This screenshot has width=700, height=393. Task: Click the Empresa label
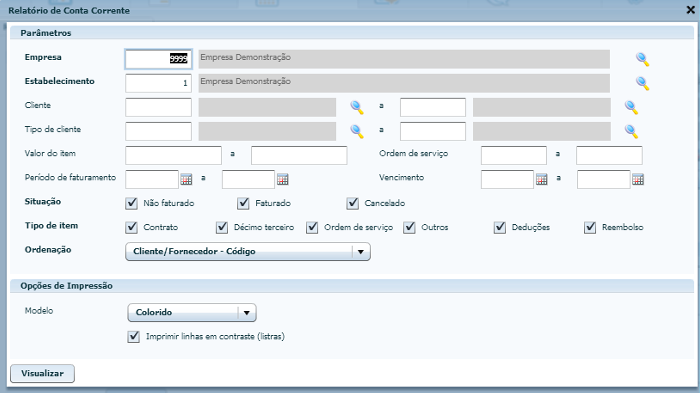43,57
